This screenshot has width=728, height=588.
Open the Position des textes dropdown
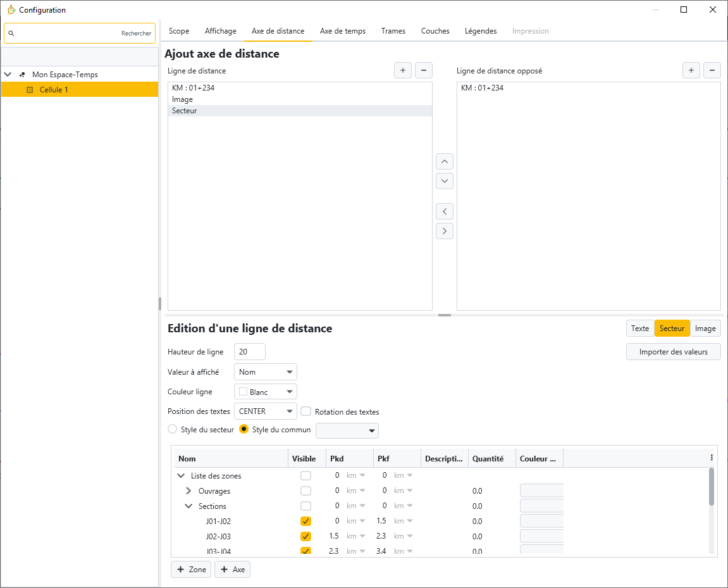[266, 411]
